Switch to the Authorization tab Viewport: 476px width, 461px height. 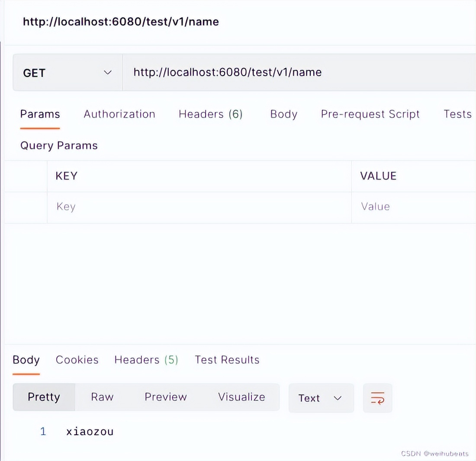119,114
